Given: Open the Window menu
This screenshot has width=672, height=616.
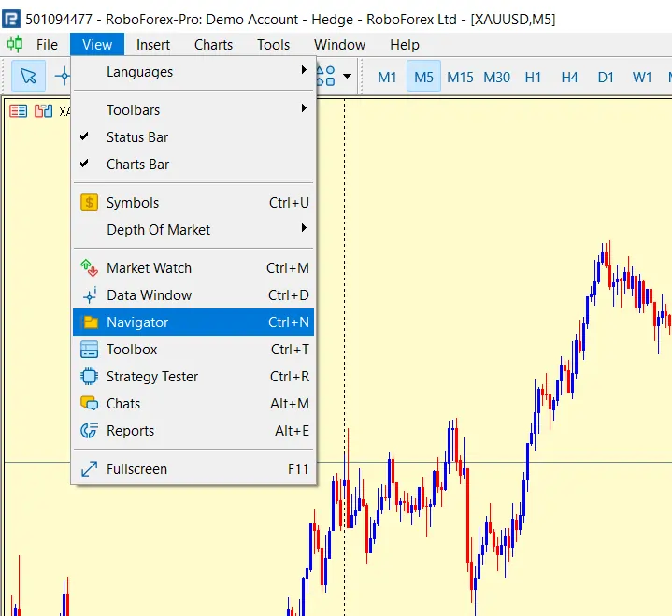Looking at the screenshot, I should tap(339, 45).
